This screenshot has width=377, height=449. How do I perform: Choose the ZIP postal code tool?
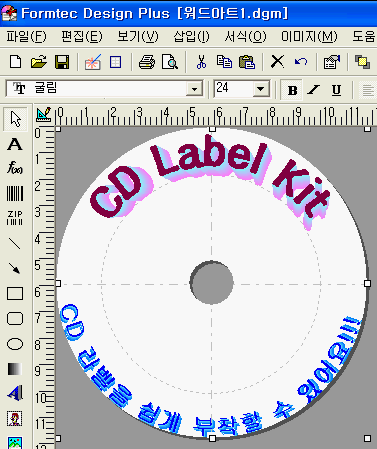[15, 218]
